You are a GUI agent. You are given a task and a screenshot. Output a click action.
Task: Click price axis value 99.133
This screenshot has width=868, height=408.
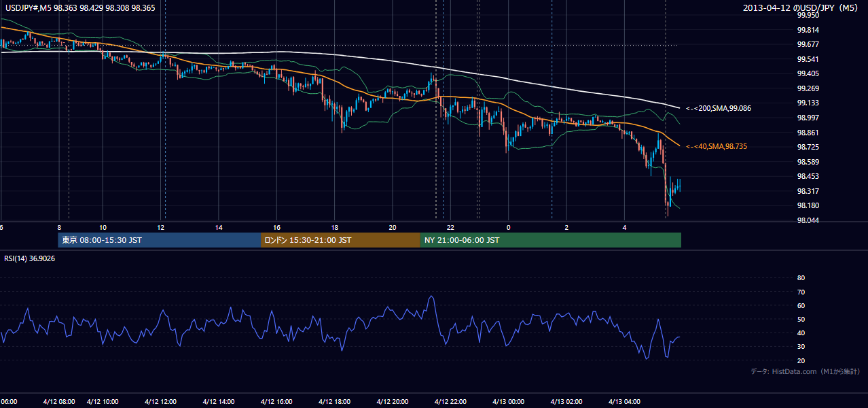click(x=808, y=103)
